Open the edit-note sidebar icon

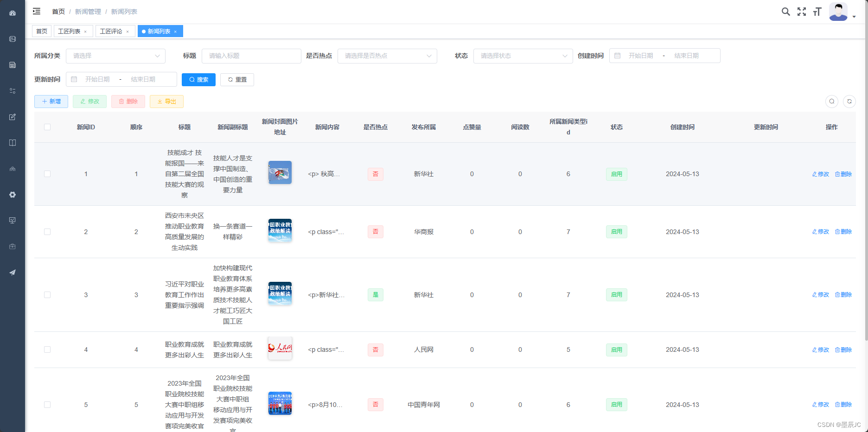13,117
